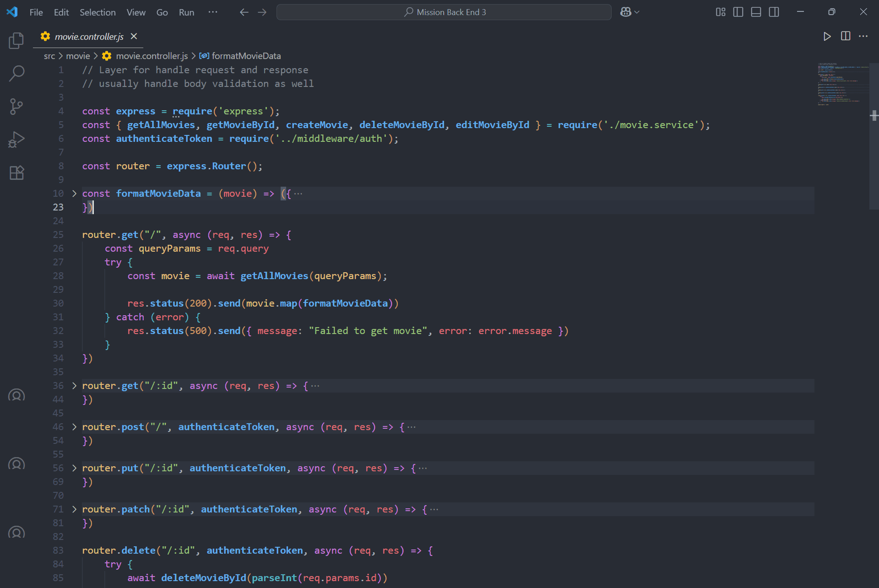Open the View menu

pos(136,12)
